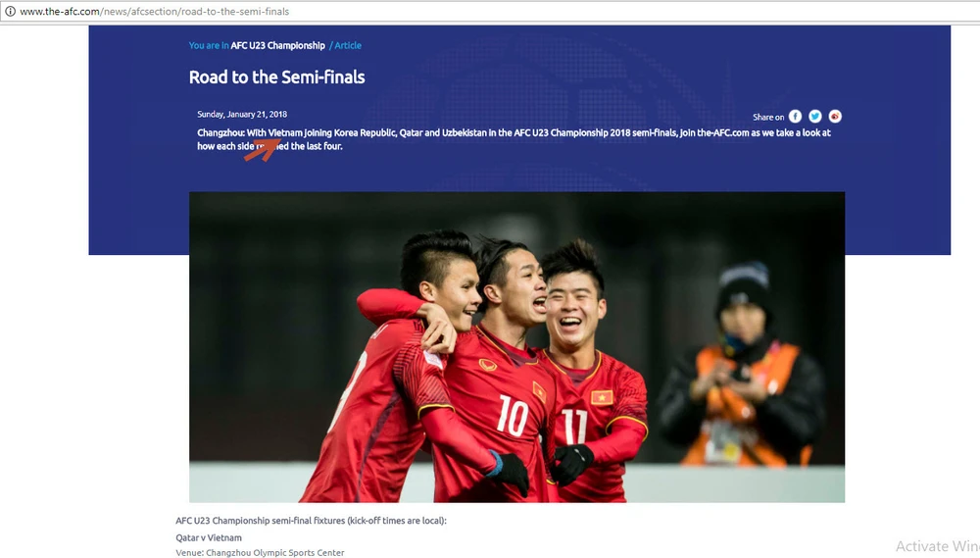Click the semi-final fixtures heading line
Image resolution: width=980 pixels, height=558 pixels.
tap(312, 521)
